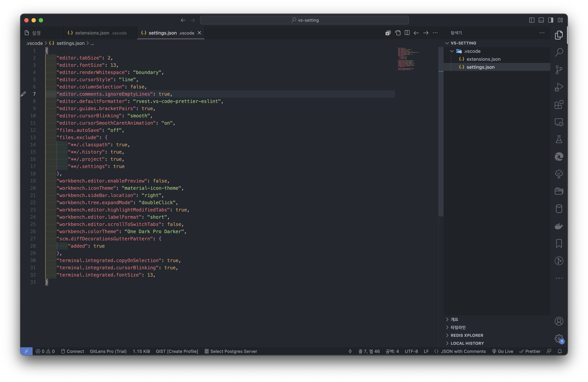Expand the REDIS XPLORER section
Viewport: 588px width, 382px height.
tap(467, 335)
